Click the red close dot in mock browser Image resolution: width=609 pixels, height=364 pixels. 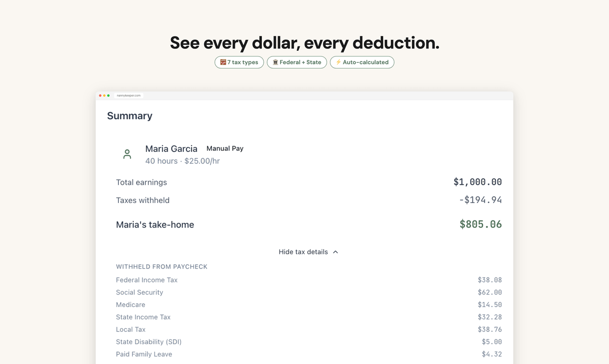coord(100,95)
